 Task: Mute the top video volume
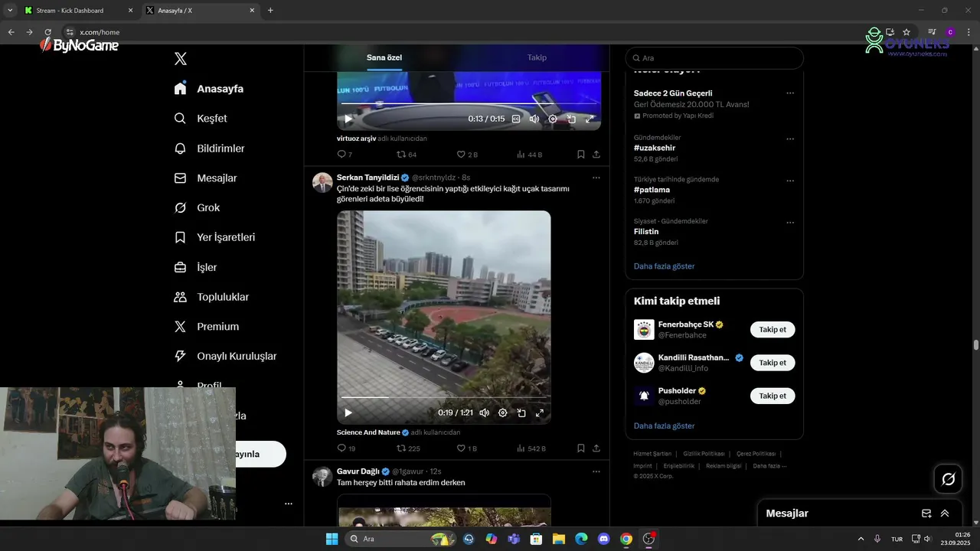[x=534, y=119]
